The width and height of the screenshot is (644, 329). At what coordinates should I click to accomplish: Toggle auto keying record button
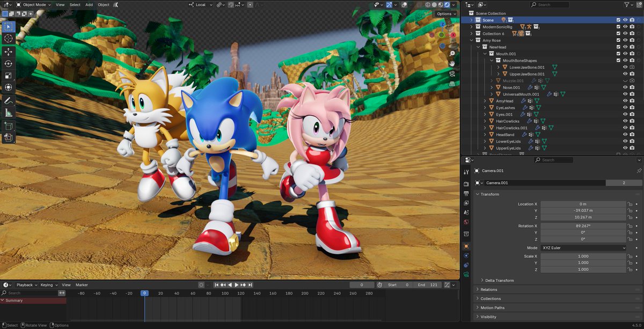pos(201,285)
